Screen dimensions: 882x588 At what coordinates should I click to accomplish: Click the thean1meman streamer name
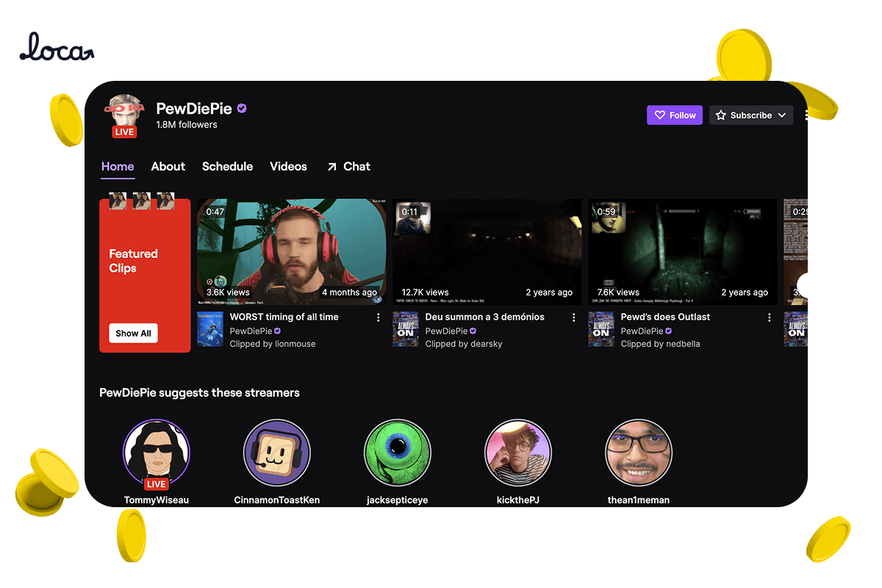coord(638,500)
